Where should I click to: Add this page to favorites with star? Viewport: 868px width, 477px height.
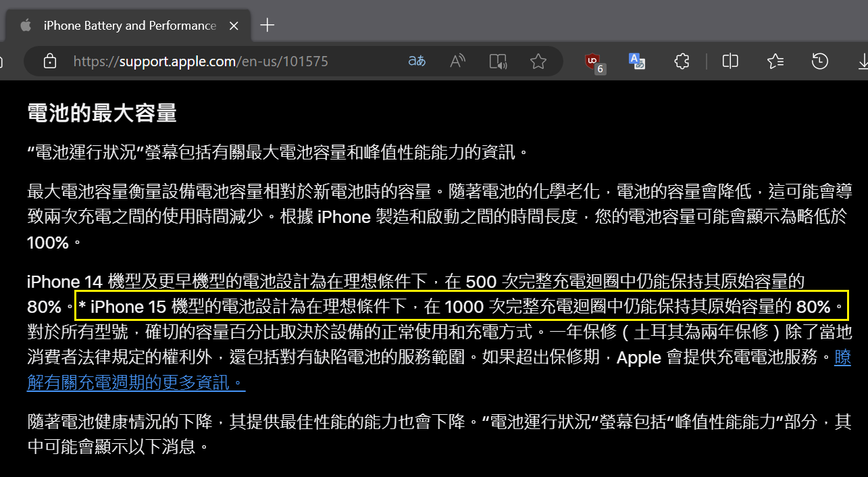point(538,61)
